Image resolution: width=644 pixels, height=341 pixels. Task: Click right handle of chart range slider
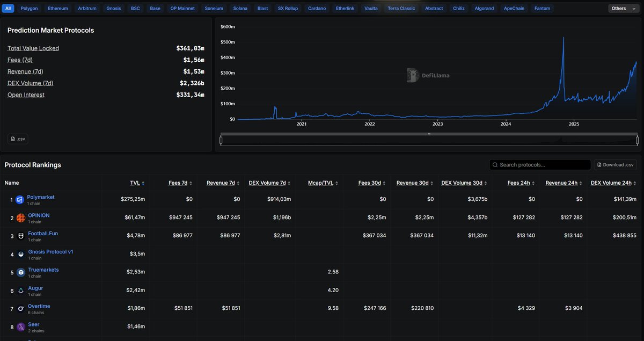[x=637, y=140]
